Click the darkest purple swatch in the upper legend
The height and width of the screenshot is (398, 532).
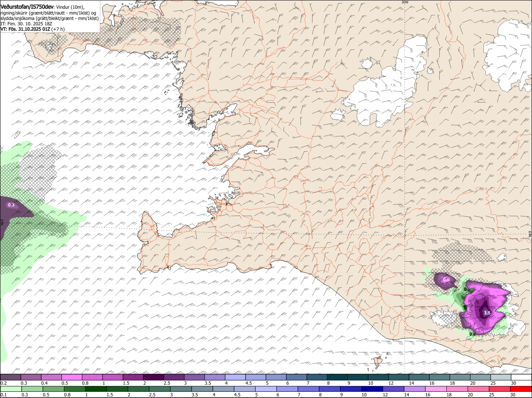pos(154,377)
